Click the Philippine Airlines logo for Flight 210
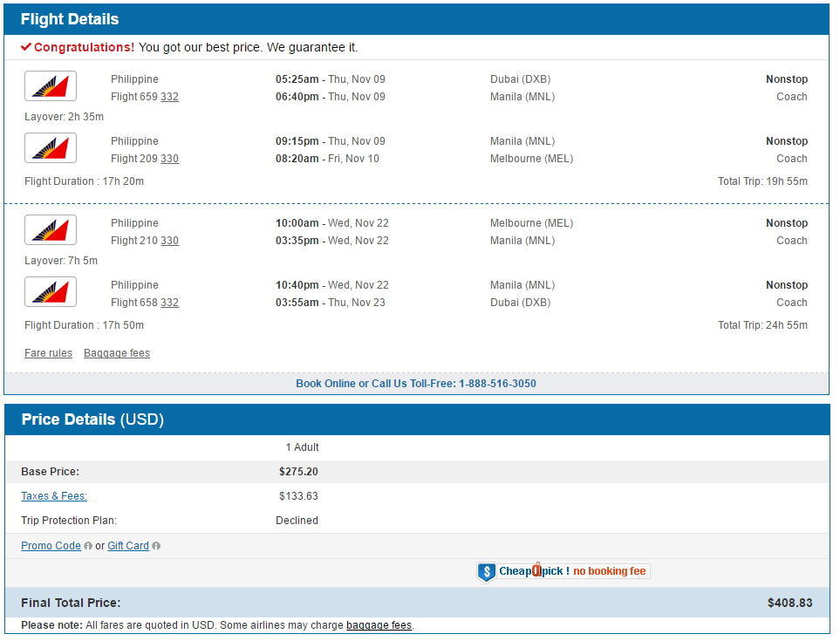Screen dimensions: 840x641 click(51, 229)
